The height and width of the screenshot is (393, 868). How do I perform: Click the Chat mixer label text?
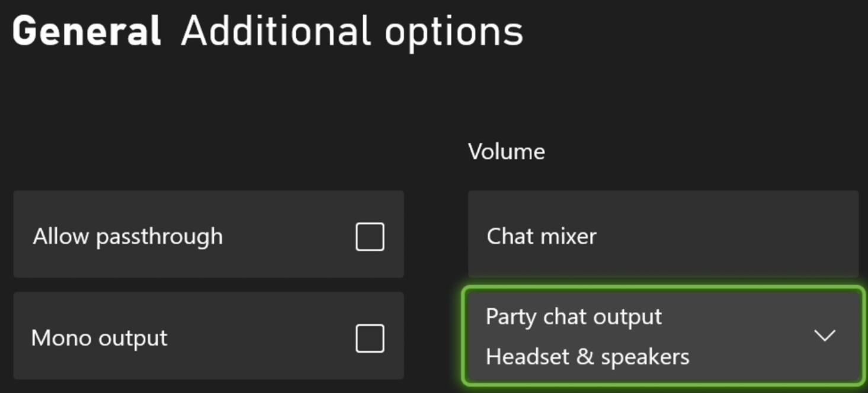[542, 237]
